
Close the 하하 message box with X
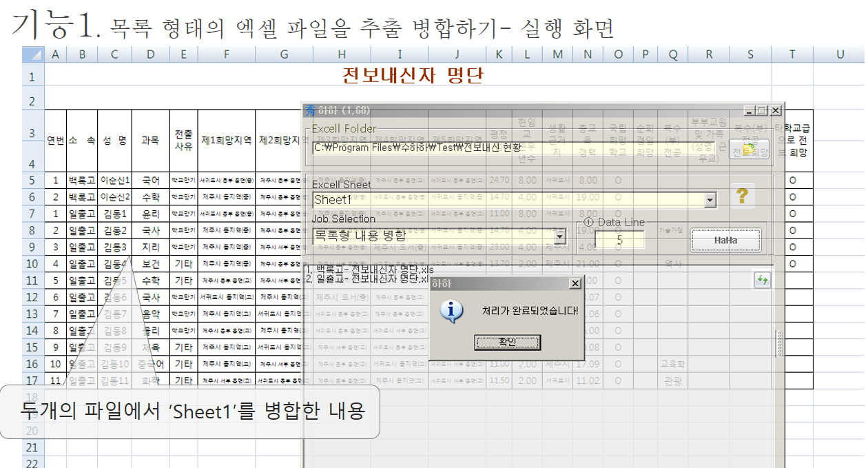tap(575, 283)
